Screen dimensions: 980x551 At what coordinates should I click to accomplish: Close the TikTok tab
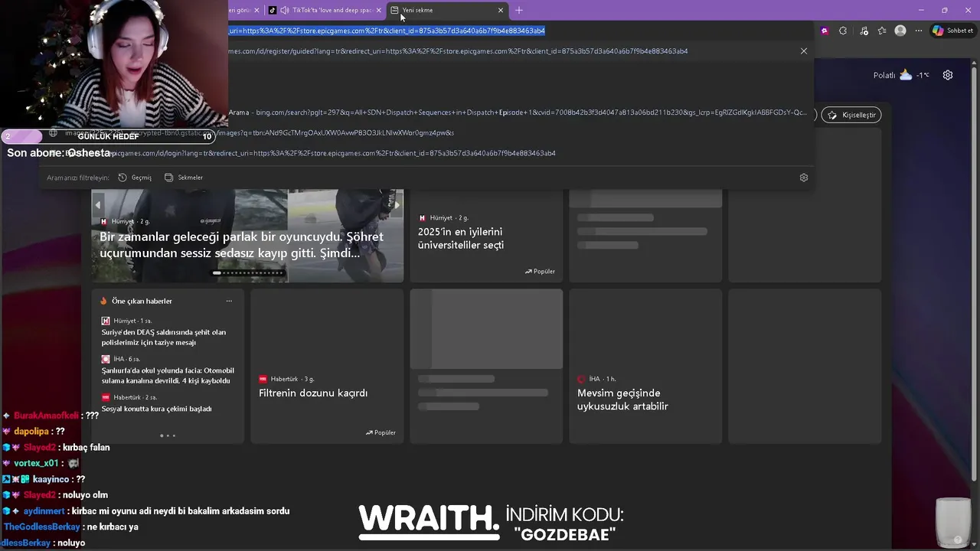378,10
